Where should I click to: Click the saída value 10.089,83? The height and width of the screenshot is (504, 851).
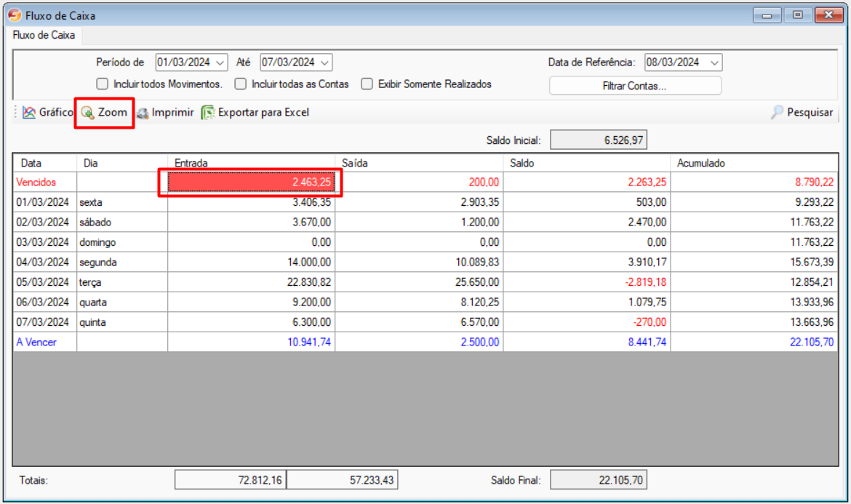[x=477, y=263]
